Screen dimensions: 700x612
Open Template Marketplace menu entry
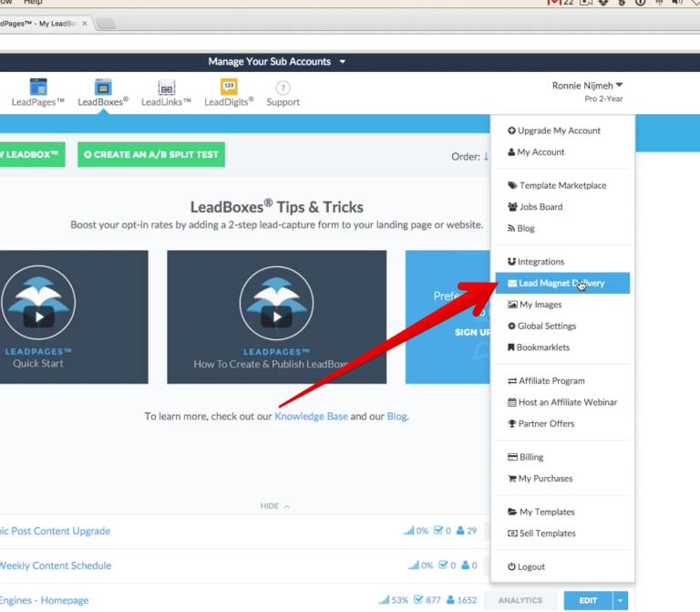[x=557, y=185]
